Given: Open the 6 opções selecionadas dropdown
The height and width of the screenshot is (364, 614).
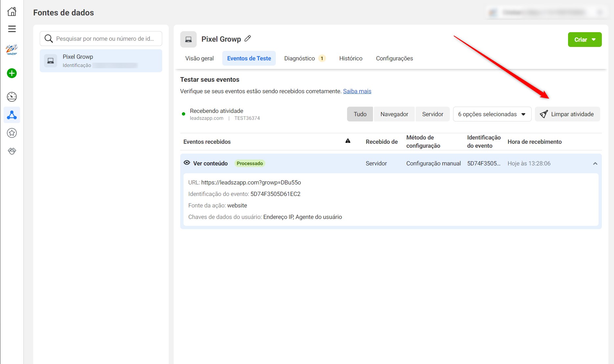Looking at the screenshot, I should [492, 114].
